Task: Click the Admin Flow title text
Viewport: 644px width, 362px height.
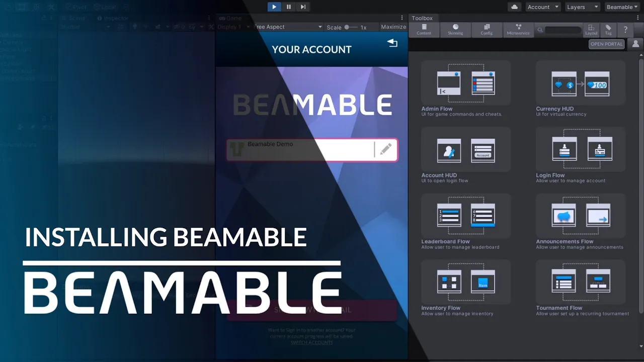Action: click(437, 109)
